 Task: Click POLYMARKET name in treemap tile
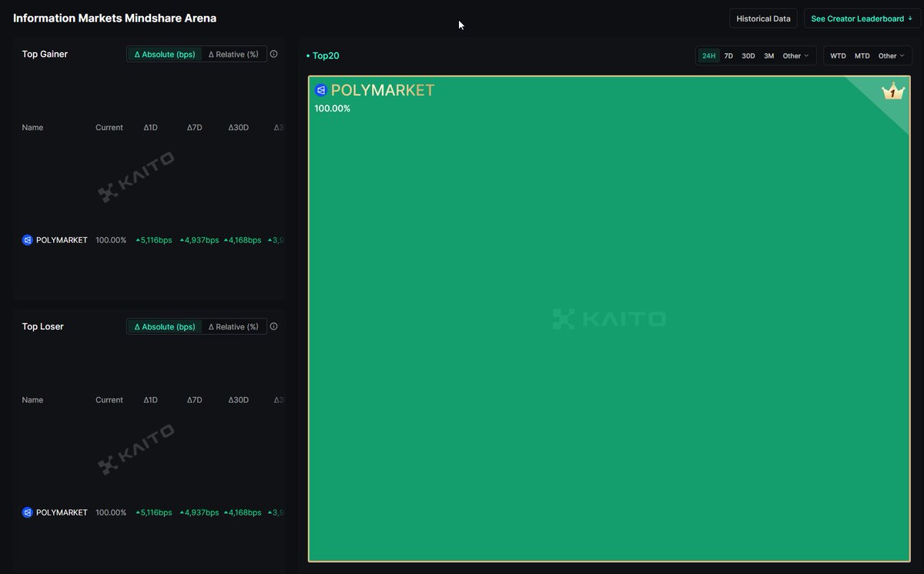(x=383, y=90)
